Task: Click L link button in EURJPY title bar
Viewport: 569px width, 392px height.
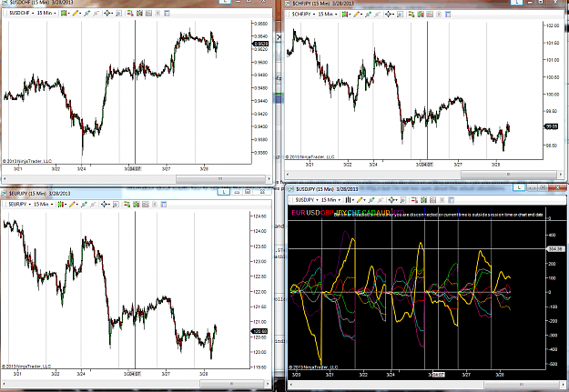Action: coord(224,192)
